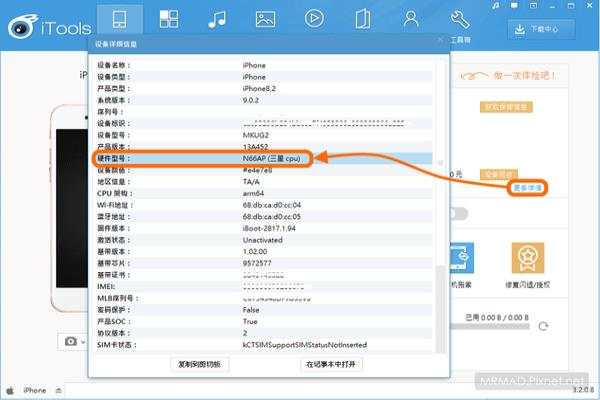
Task: Click the CPU 架构 label
Action: coord(114,193)
